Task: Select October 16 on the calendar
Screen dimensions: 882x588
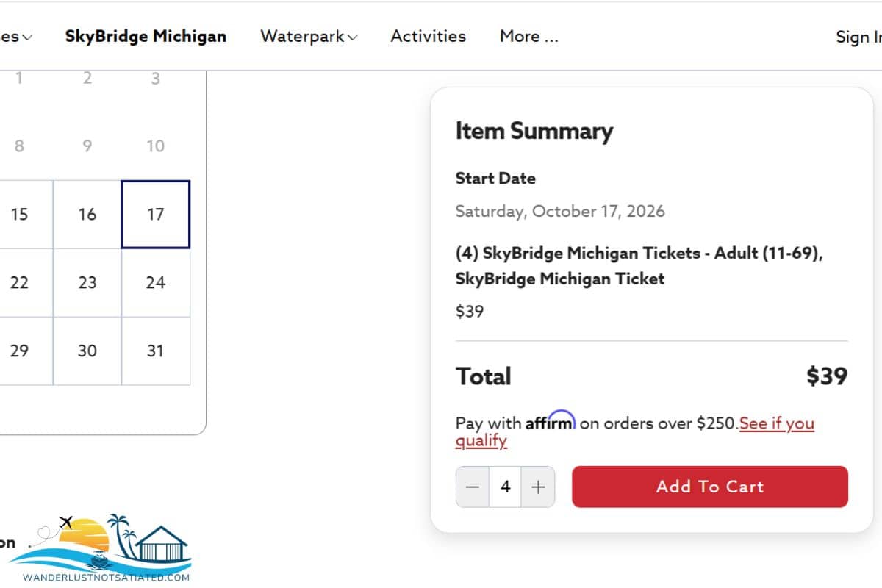Action: [87, 215]
